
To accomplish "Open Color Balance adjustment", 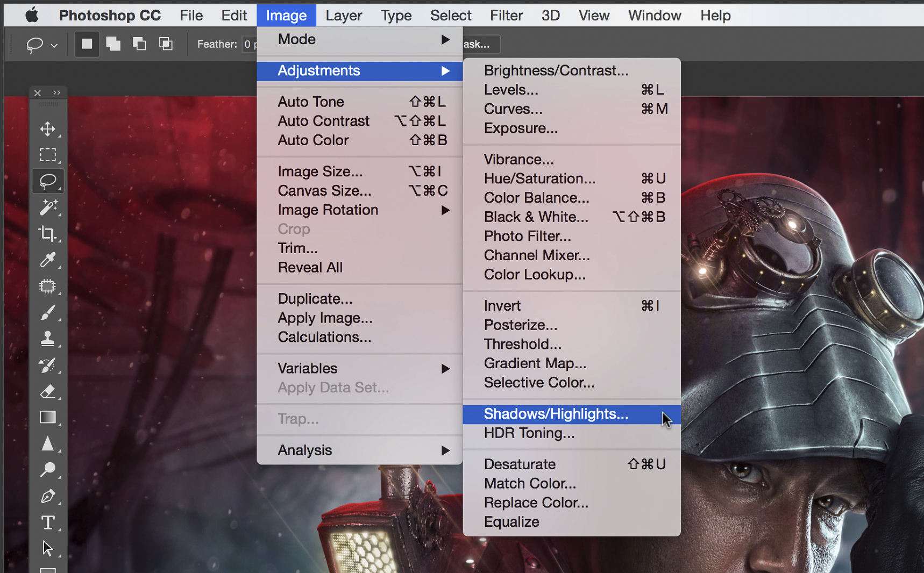I will (x=572, y=198).
